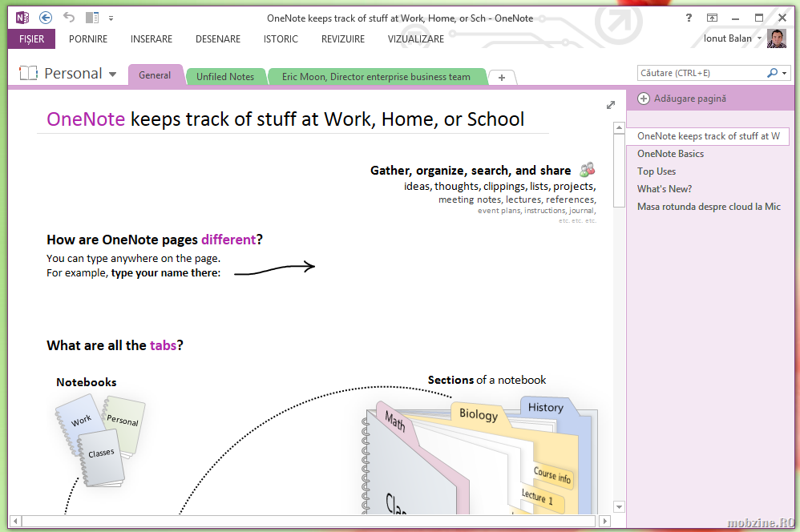Click Adăugare pagină to add a page

tap(690, 99)
